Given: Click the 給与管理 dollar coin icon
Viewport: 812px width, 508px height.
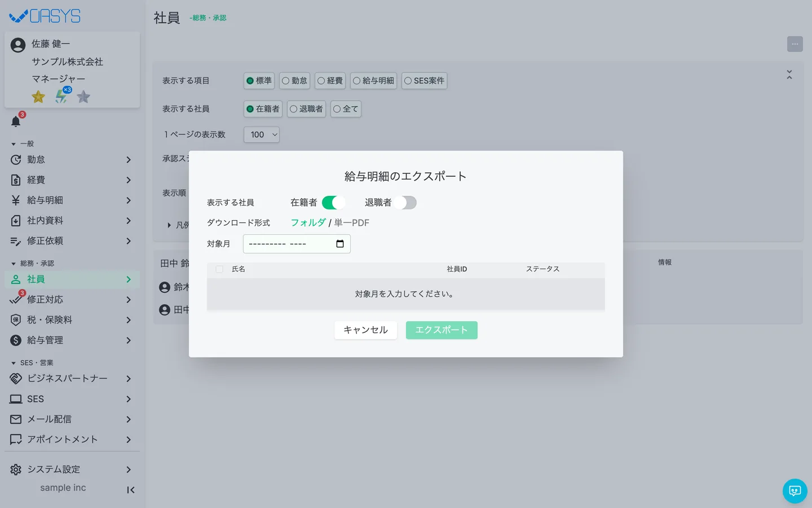Looking at the screenshot, I should pos(16,340).
